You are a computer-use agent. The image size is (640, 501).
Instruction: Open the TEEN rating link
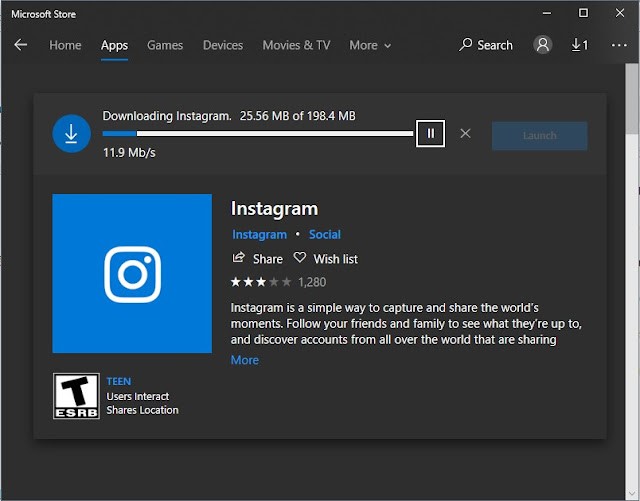(x=119, y=381)
